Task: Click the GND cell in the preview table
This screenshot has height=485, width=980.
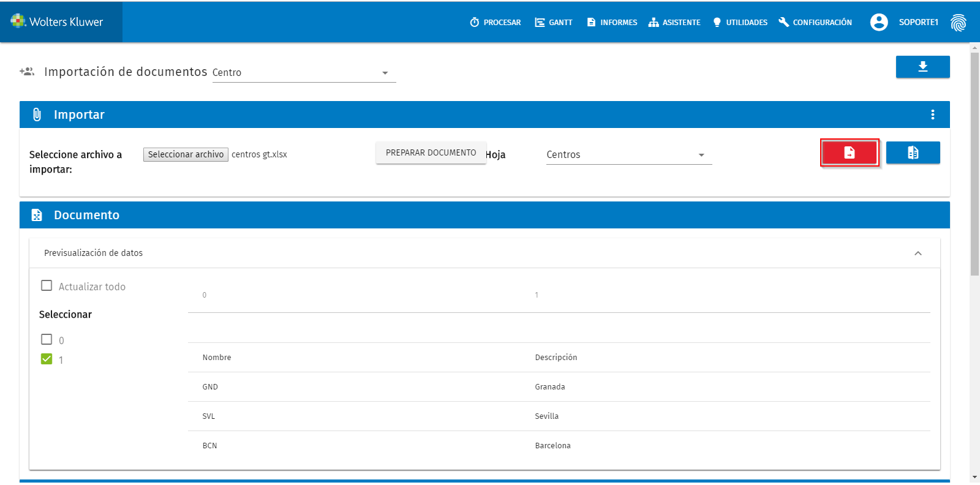Action: tap(210, 387)
